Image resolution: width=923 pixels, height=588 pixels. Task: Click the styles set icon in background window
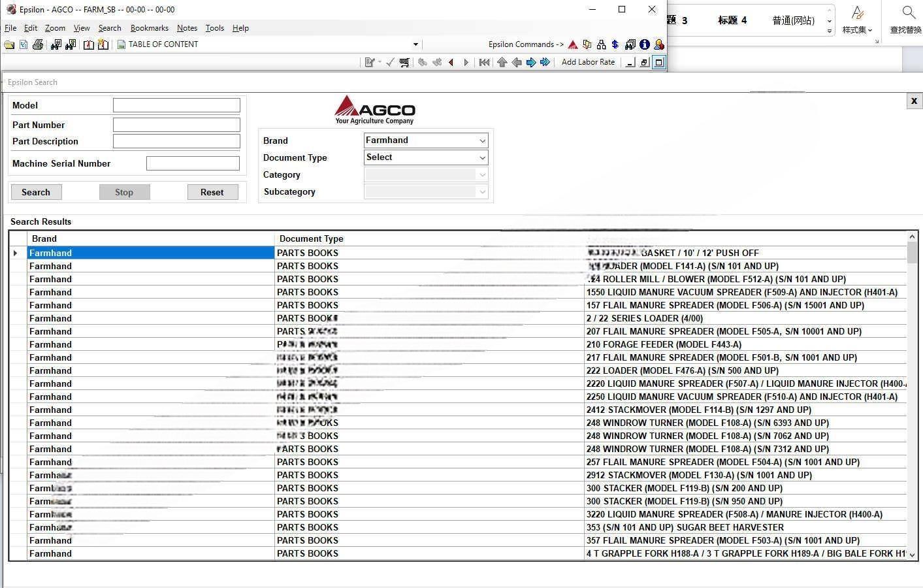[x=858, y=12]
